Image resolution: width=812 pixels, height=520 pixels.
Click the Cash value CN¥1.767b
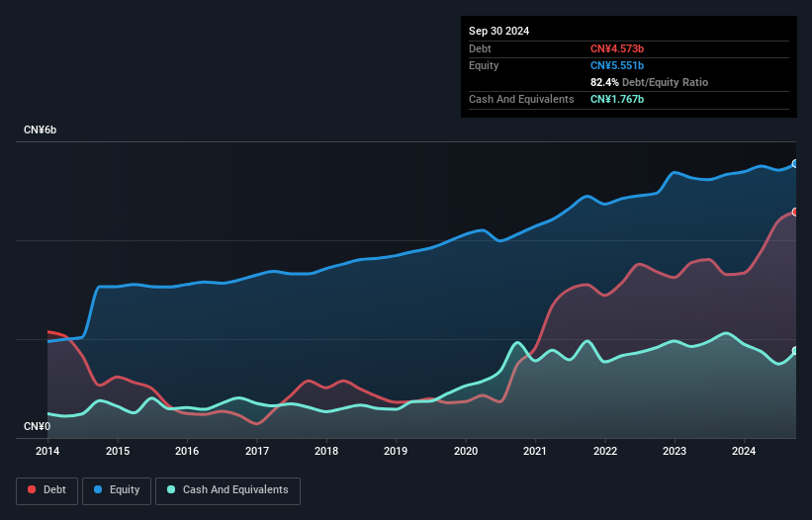(x=617, y=99)
